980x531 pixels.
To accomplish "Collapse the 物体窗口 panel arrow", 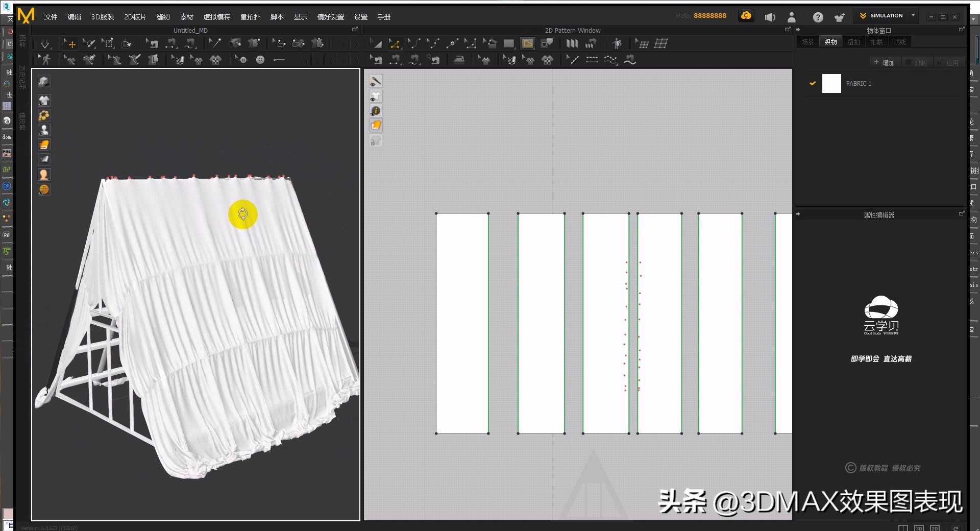I will [798, 30].
